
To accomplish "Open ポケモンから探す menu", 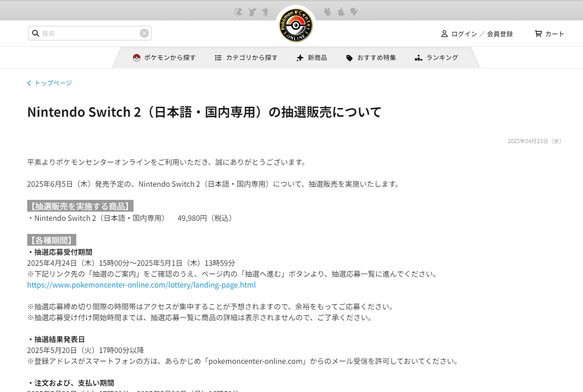I will click(x=170, y=58).
